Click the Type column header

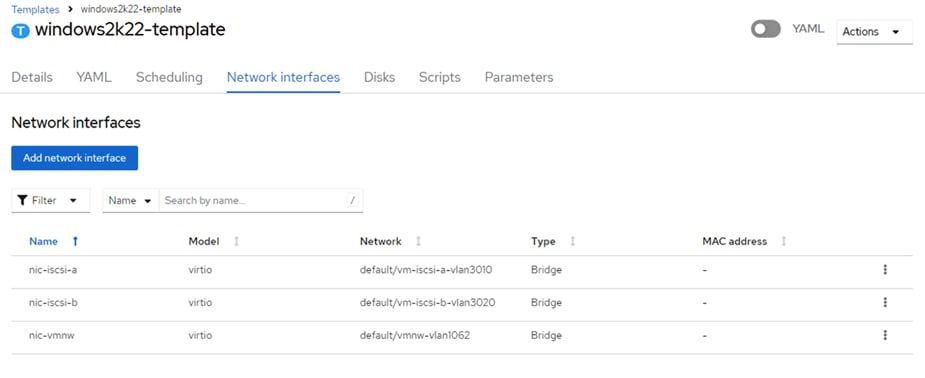pyautogui.click(x=543, y=241)
